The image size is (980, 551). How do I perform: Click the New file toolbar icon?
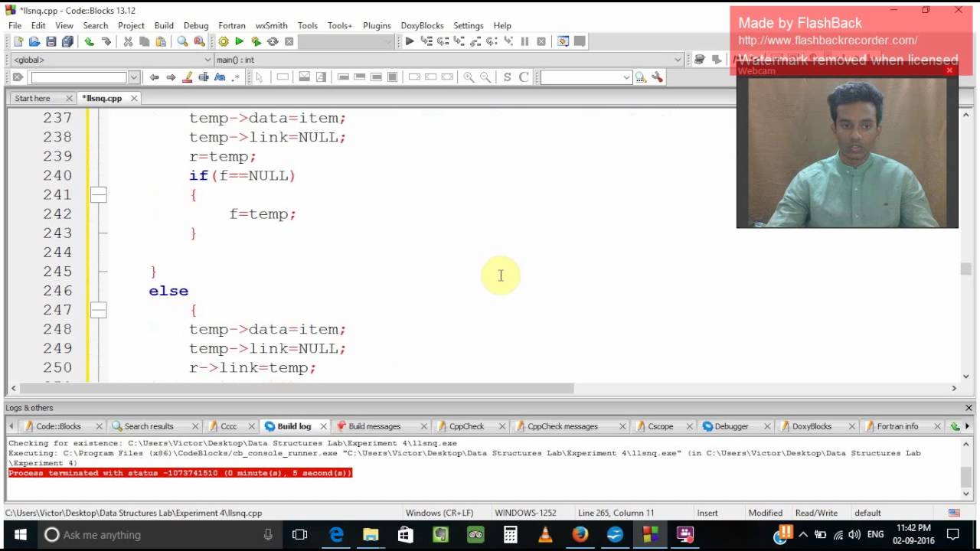[18, 41]
